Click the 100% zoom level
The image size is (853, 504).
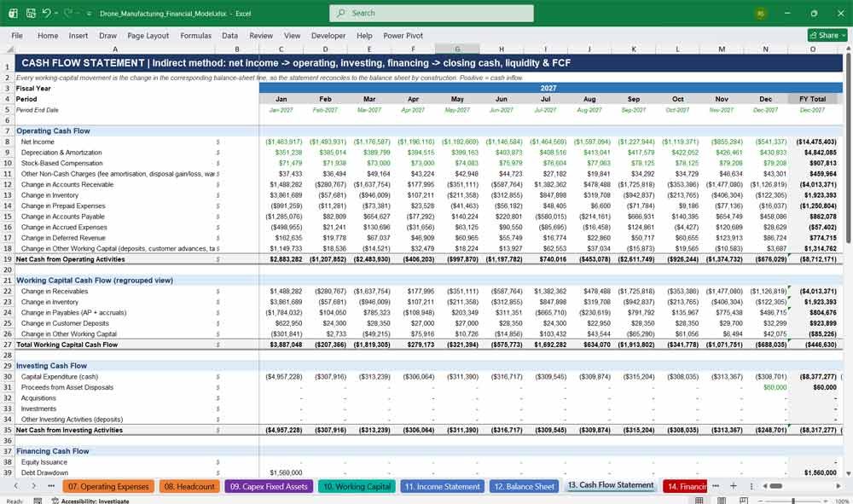pos(842,501)
